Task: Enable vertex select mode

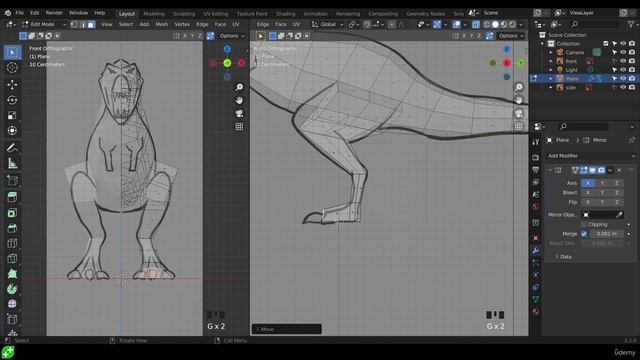Action: click(x=74, y=24)
